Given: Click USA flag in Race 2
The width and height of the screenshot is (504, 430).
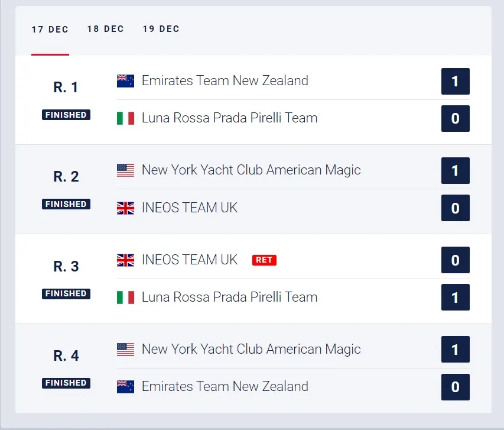Looking at the screenshot, I should [125, 170].
